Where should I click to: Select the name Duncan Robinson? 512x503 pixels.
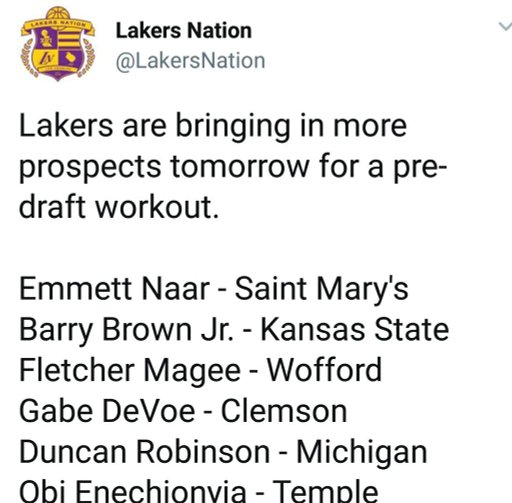point(144,452)
